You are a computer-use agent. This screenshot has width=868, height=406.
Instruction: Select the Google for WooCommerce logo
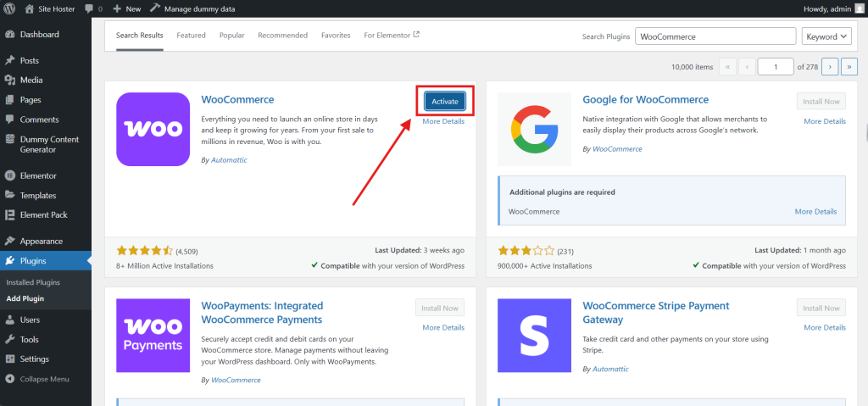tap(535, 129)
